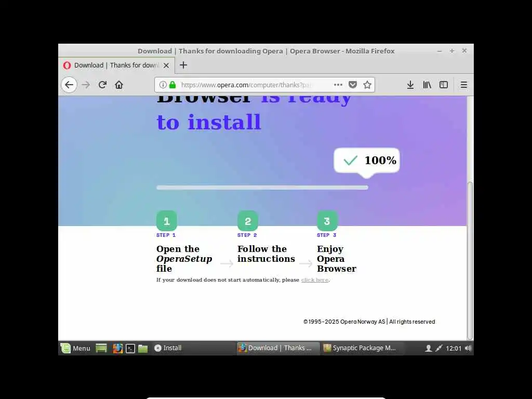The image size is (532, 399).
Task: Click the show desktop panel icon
Action: 101,348
